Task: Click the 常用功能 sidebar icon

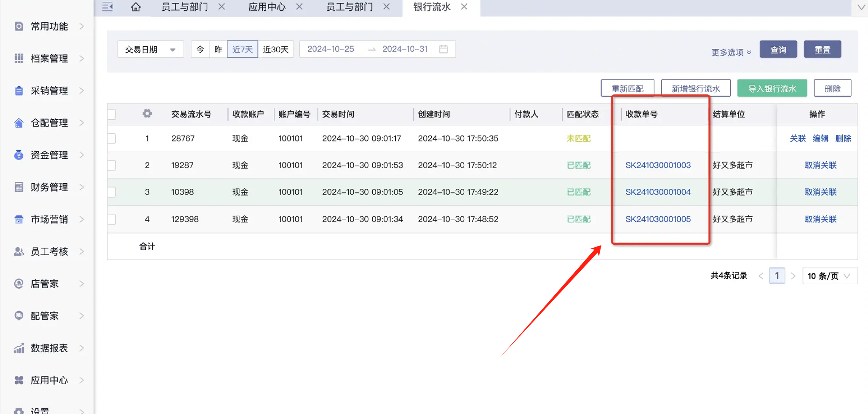Action: 19,27
